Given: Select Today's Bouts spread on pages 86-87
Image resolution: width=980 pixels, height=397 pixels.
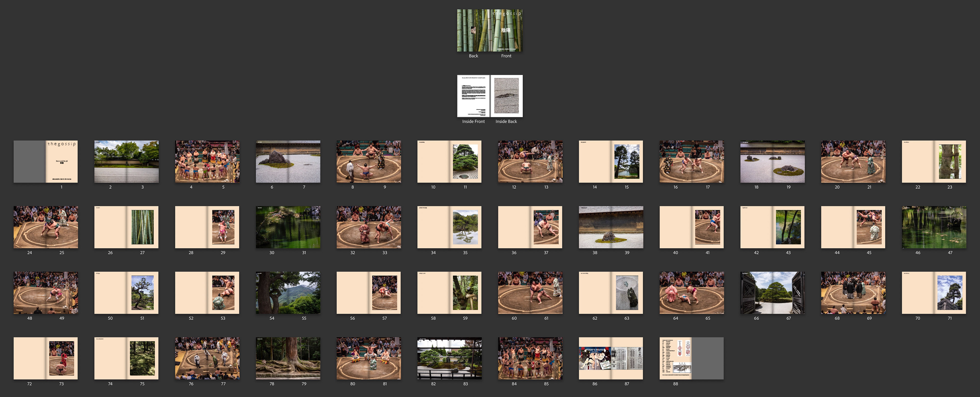Looking at the screenshot, I should (x=611, y=358).
